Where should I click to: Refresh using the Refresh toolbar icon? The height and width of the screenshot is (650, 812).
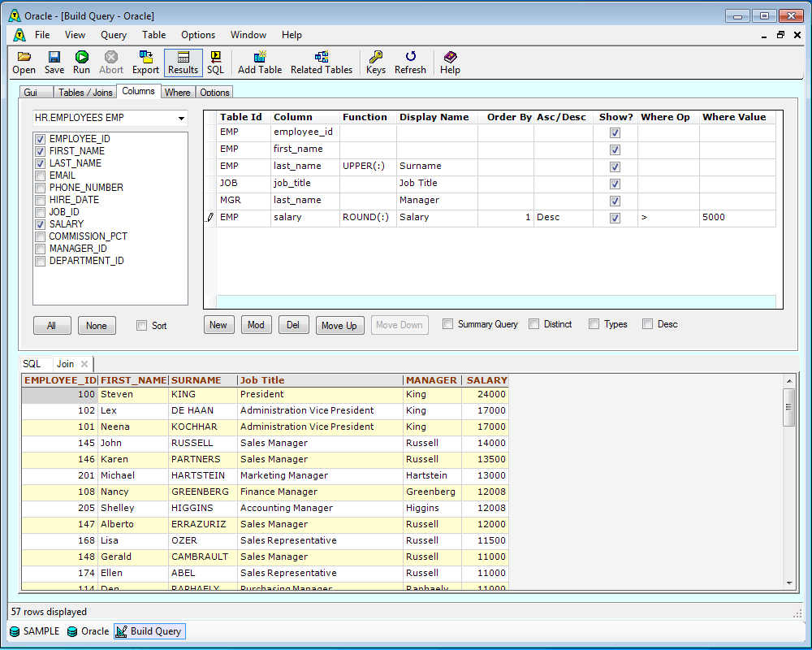tap(410, 63)
